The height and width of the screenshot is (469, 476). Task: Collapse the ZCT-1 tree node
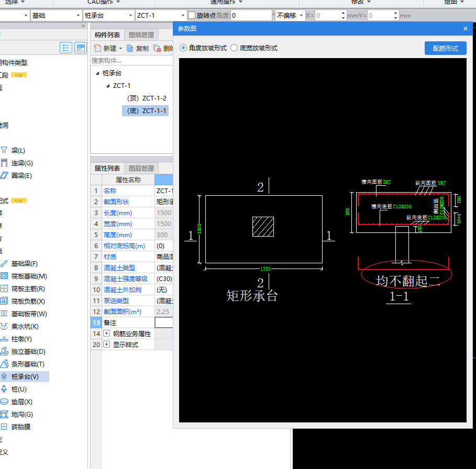[108, 86]
